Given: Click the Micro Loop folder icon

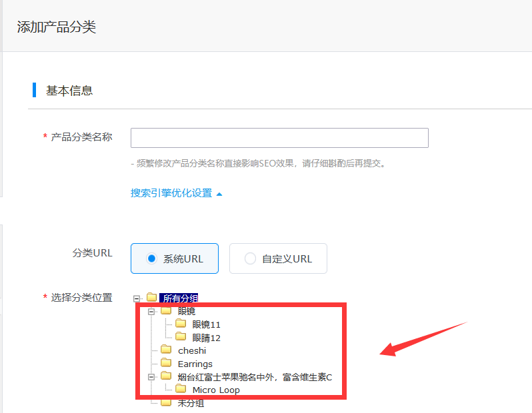Looking at the screenshot, I should coord(180,390).
